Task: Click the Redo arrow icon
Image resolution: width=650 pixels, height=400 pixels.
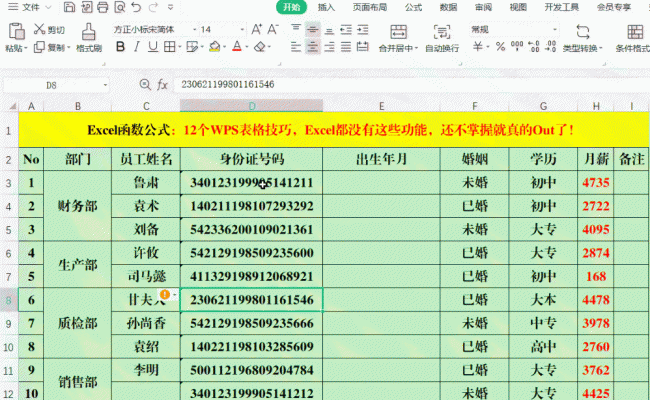Action: [x=153, y=7]
